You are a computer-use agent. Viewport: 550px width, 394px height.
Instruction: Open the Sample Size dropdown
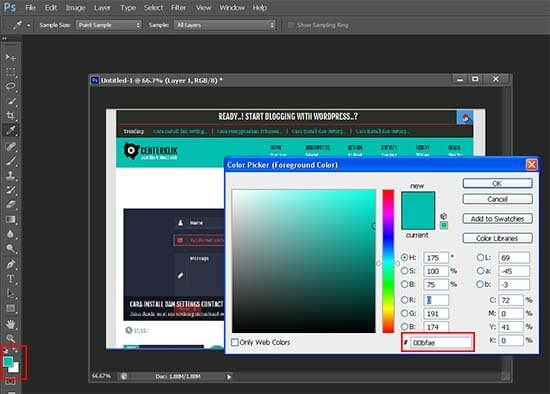(x=109, y=25)
